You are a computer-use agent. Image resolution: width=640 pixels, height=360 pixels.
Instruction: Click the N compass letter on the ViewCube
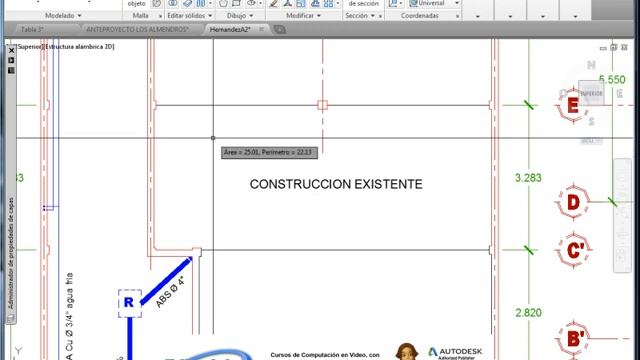pos(591,65)
